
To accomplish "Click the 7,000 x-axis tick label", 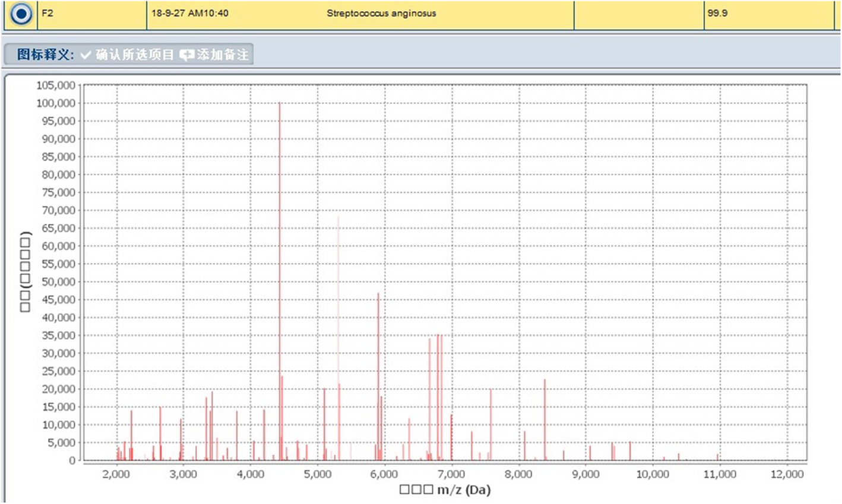I will (452, 474).
